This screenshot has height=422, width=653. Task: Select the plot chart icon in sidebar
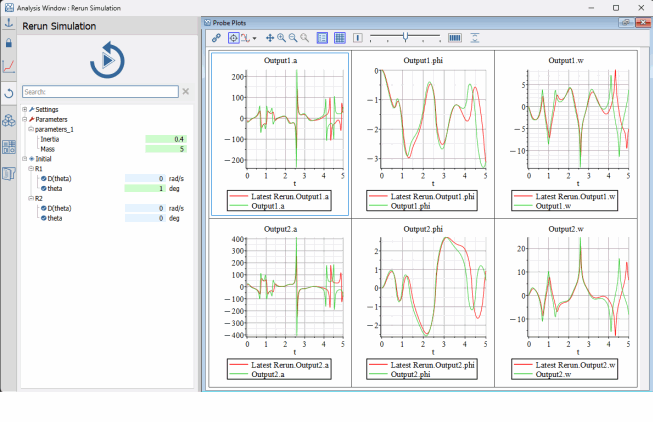coord(9,67)
